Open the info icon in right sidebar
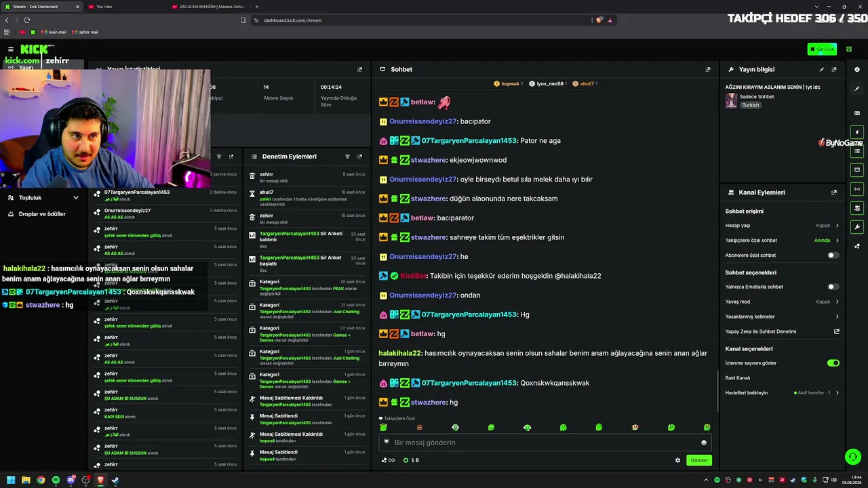 point(857,69)
